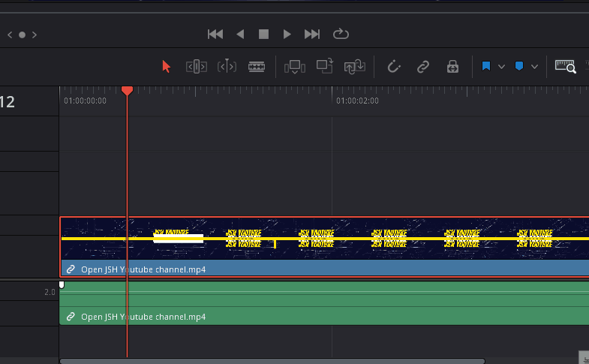Viewport: 589px width, 364px height.
Task: Select the Blade Edit Mode tool
Action: pos(257,67)
